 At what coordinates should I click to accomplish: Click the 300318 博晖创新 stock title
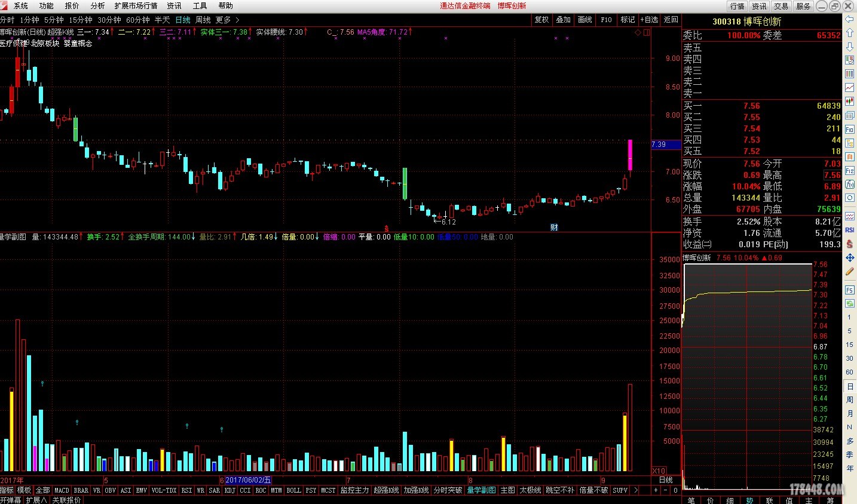point(746,21)
